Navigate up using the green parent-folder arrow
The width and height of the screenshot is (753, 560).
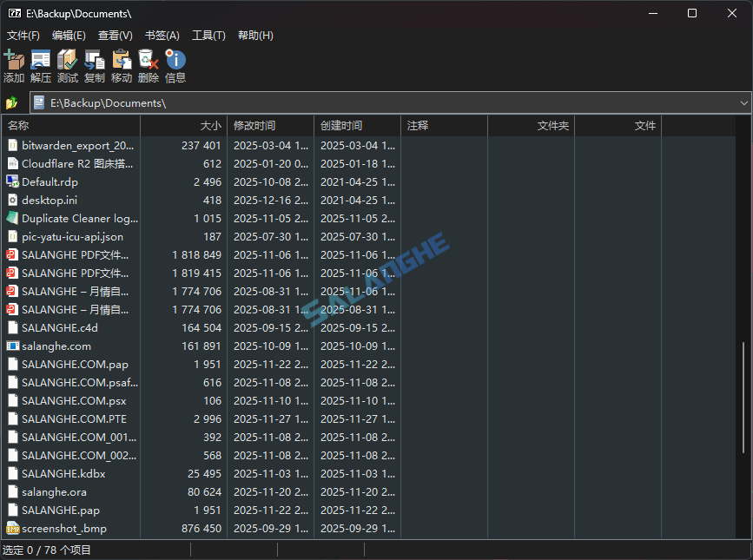coord(11,102)
